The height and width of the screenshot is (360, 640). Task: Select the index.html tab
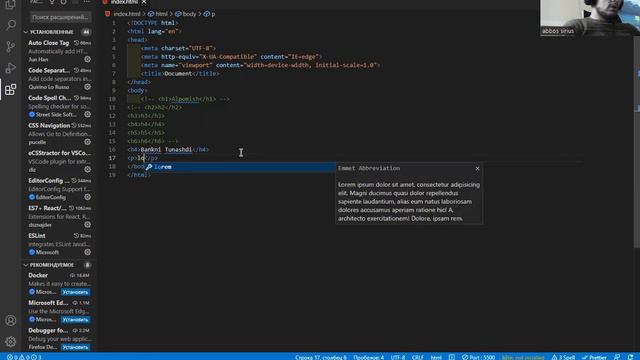pos(124,2)
